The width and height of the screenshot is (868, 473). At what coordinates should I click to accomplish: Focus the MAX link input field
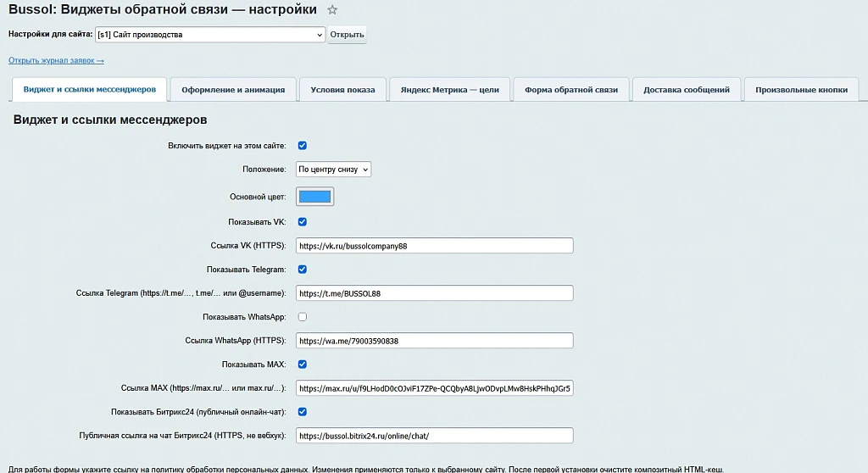point(435,388)
